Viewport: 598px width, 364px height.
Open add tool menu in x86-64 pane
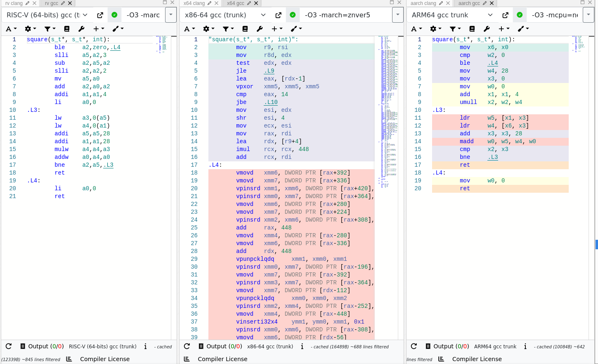(296, 29)
